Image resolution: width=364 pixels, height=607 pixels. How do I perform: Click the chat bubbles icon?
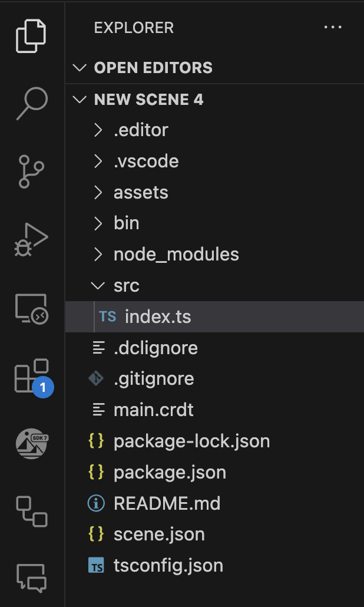point(31,578)
